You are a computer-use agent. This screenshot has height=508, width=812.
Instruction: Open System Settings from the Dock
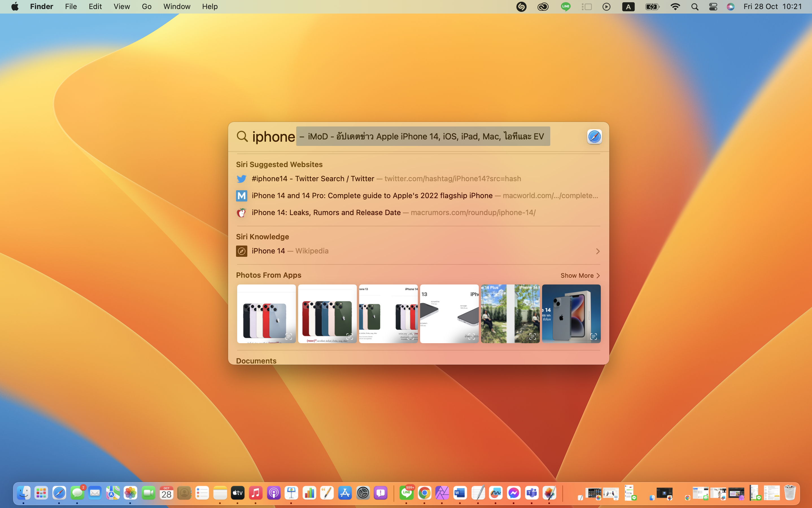tap(363, 493)
